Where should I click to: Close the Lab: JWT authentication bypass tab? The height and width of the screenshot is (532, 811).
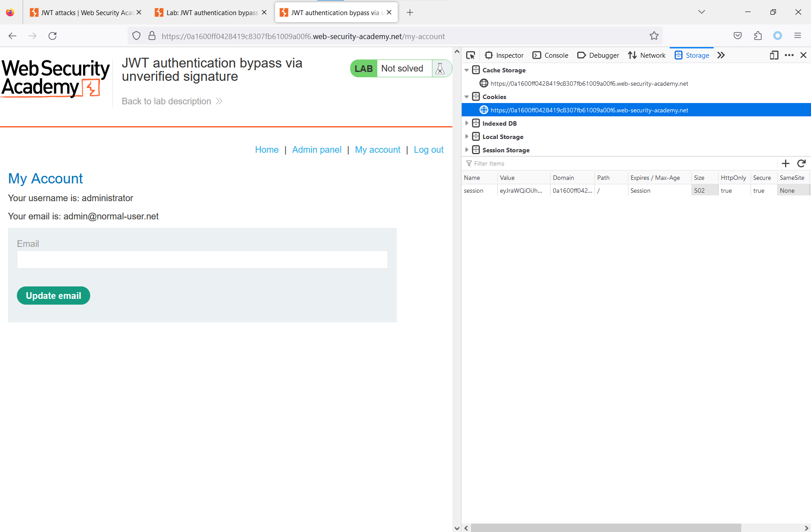pos(264,12)
